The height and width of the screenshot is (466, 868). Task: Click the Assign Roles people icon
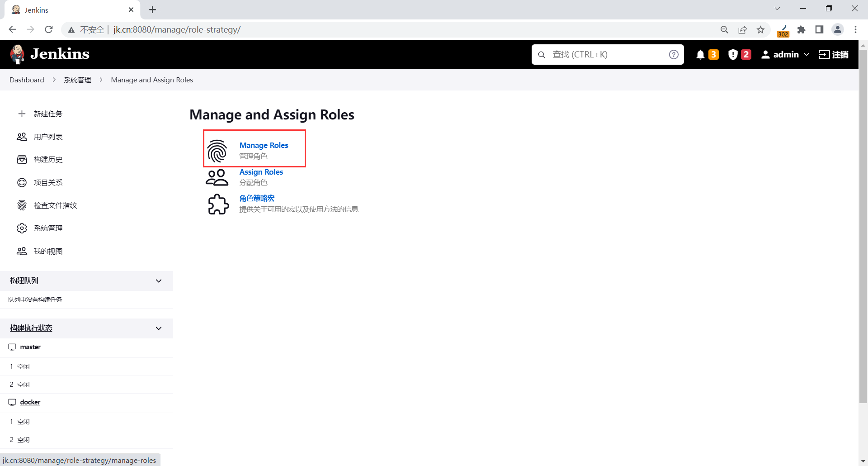(217, 177)
